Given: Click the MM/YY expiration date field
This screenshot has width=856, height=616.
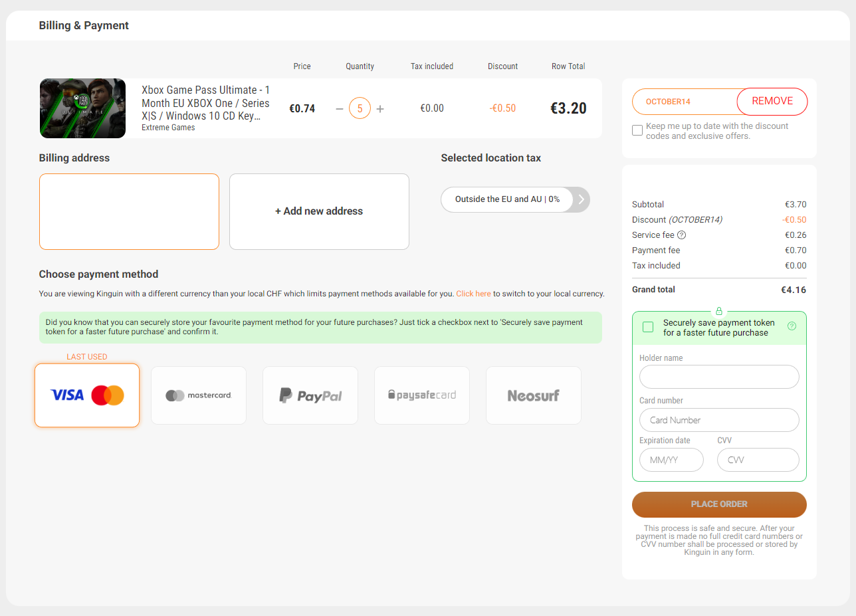Looking at the screenshot, I should tap(671, 460).
